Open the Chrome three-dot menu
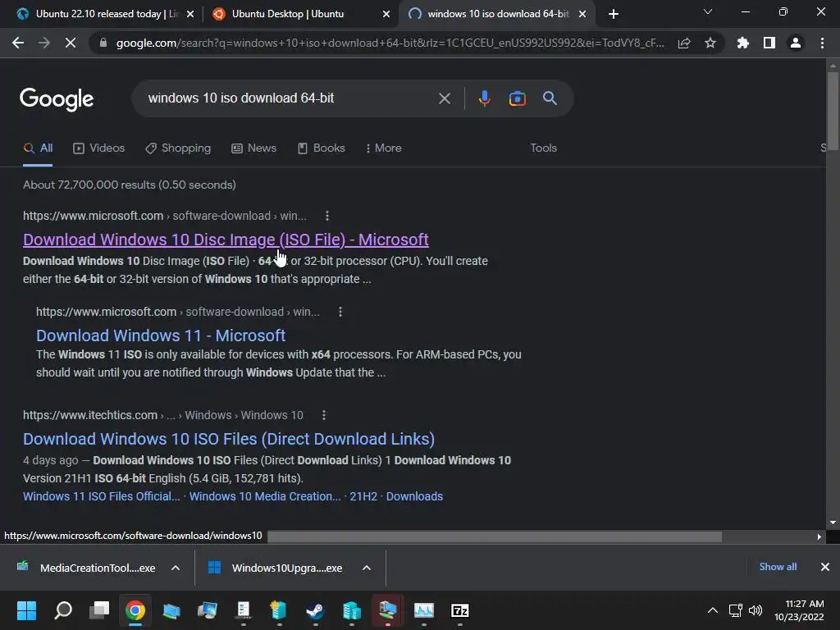 (x=822, y=43)
